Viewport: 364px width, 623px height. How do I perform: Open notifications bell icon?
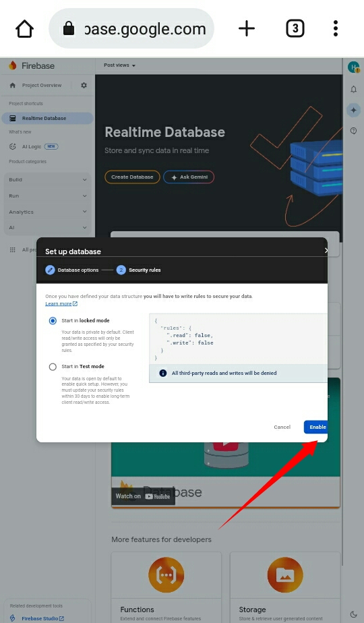coord(353,90)
